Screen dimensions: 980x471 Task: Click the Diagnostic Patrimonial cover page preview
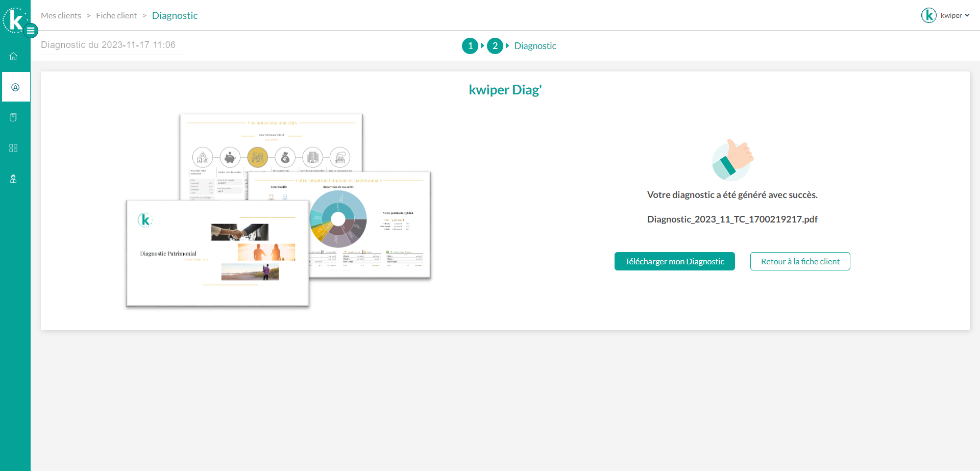pos(217,253)
